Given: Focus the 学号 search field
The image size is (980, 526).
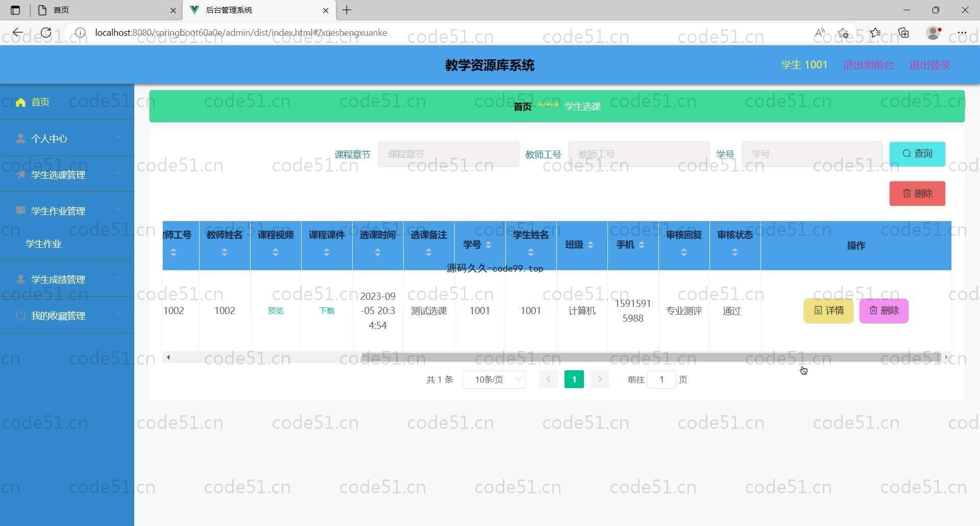Looking at the screenshot, I should 812,154.
